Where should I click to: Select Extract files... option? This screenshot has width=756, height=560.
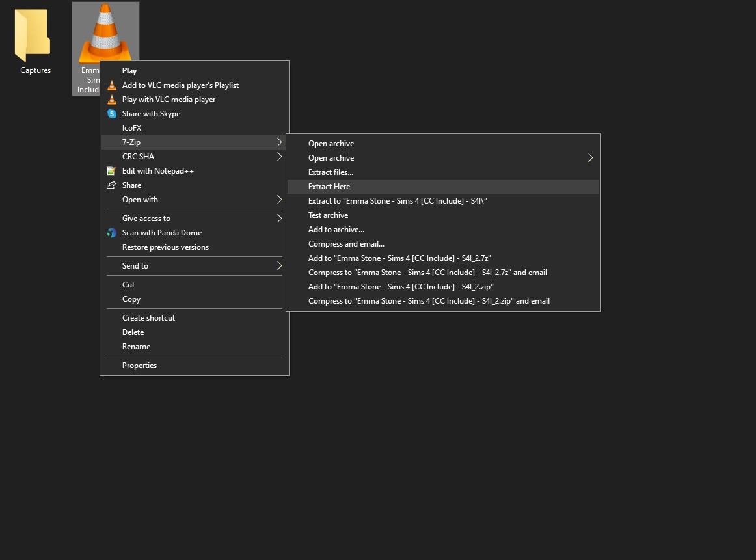443,172
